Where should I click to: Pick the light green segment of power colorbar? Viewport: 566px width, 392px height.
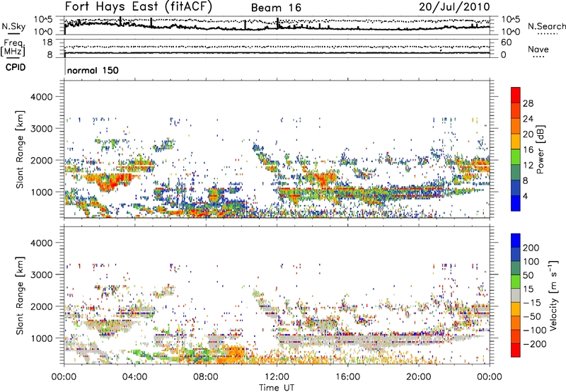(516, 157)
